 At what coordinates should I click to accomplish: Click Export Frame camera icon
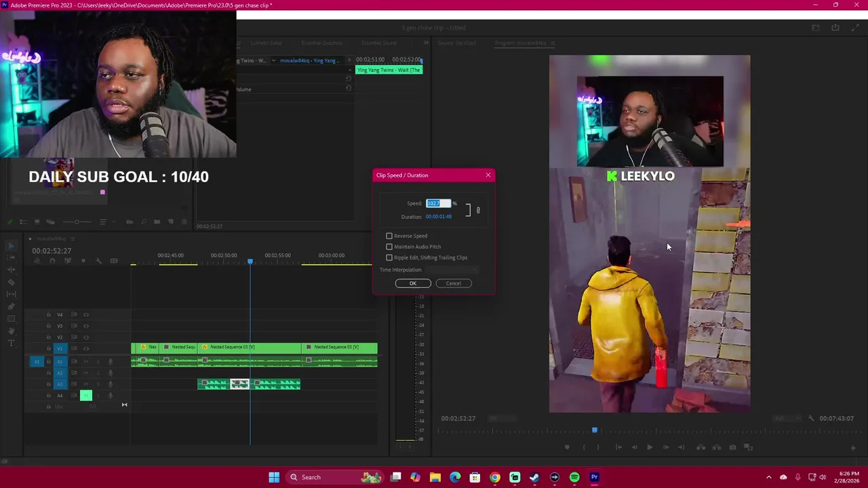point(732,447)
